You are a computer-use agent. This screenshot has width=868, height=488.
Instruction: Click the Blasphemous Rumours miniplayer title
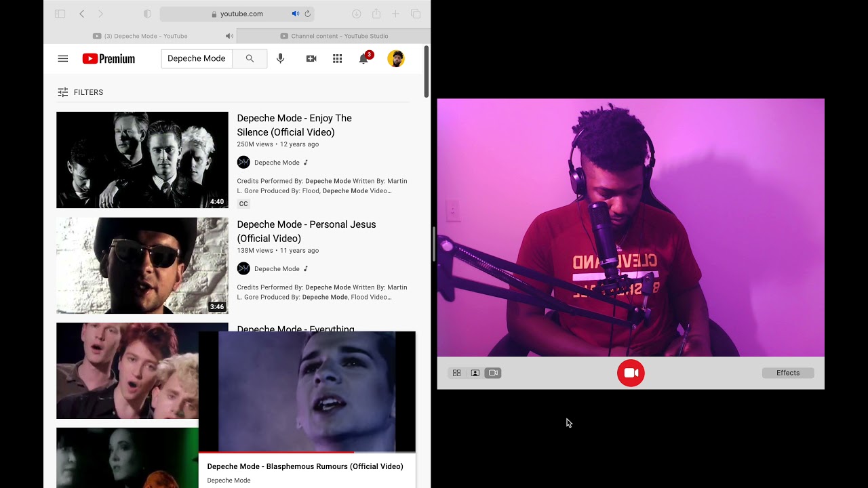click(305, 466)
